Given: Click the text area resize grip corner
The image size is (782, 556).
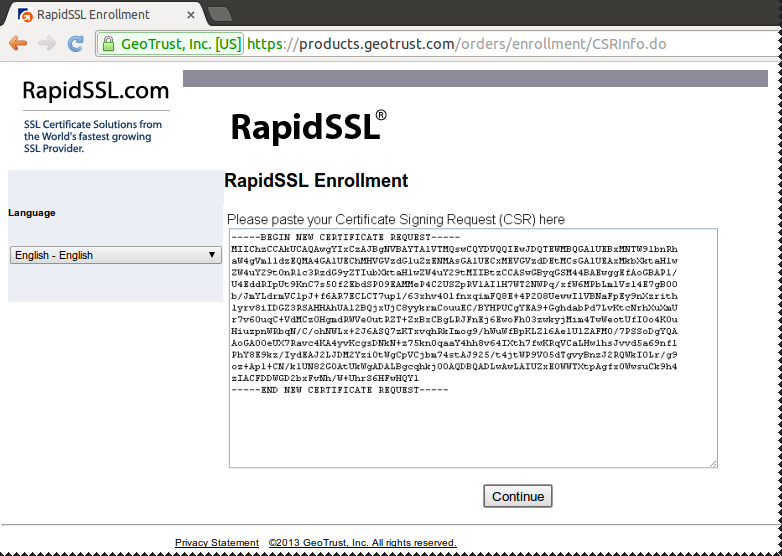Looking at the screenshot, I should (713, 463).
